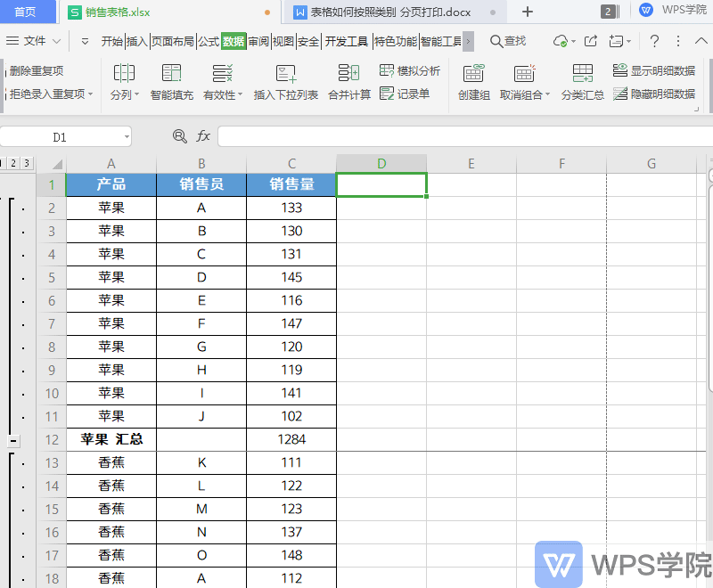Switch to the 开发工具 ribbon tab
This screenshot has width=713, height=588.
tap(347, 41)
